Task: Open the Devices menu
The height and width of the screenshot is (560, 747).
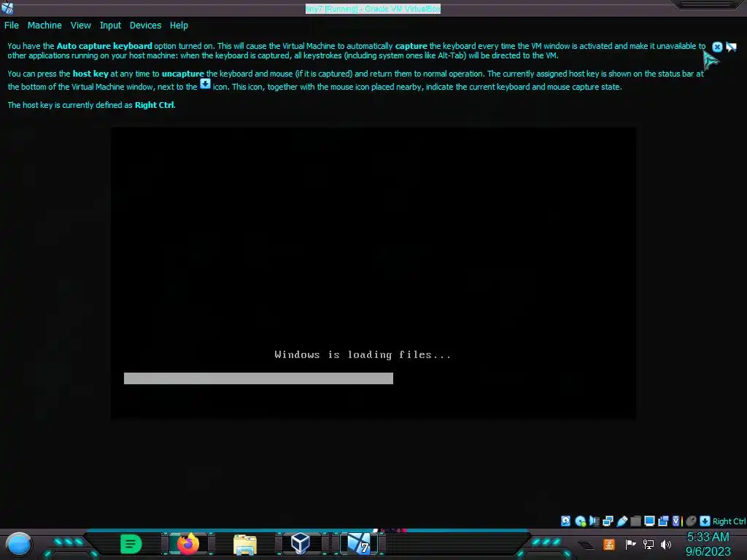Action: (x=145, y=26)
